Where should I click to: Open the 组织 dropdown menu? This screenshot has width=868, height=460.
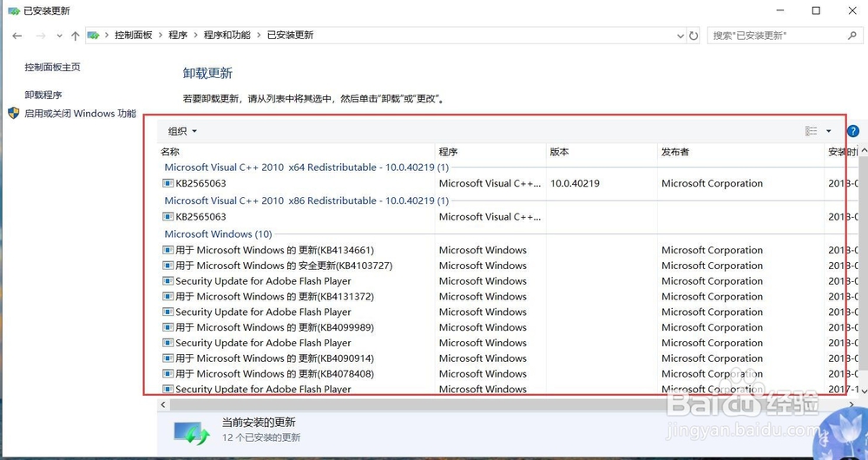coord(182,131)
